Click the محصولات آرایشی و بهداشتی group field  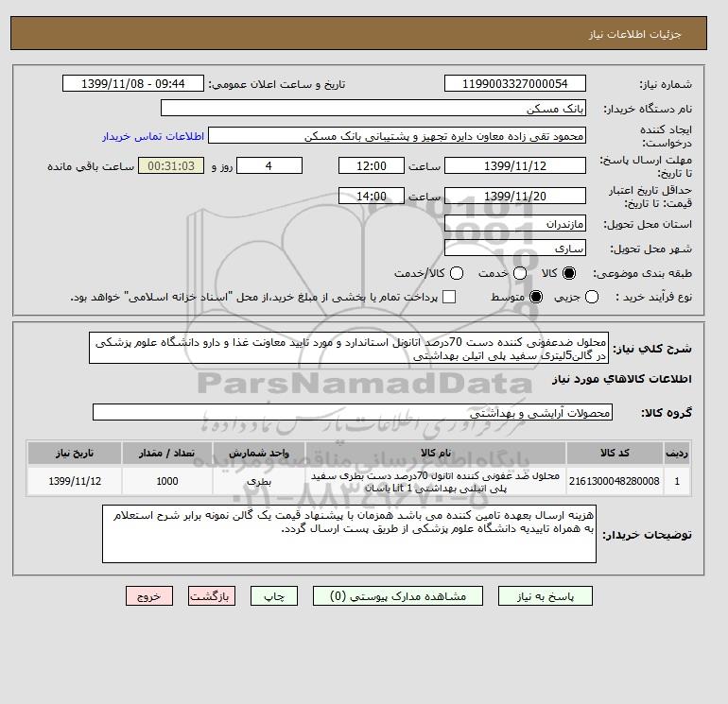[x=353, y=412]
